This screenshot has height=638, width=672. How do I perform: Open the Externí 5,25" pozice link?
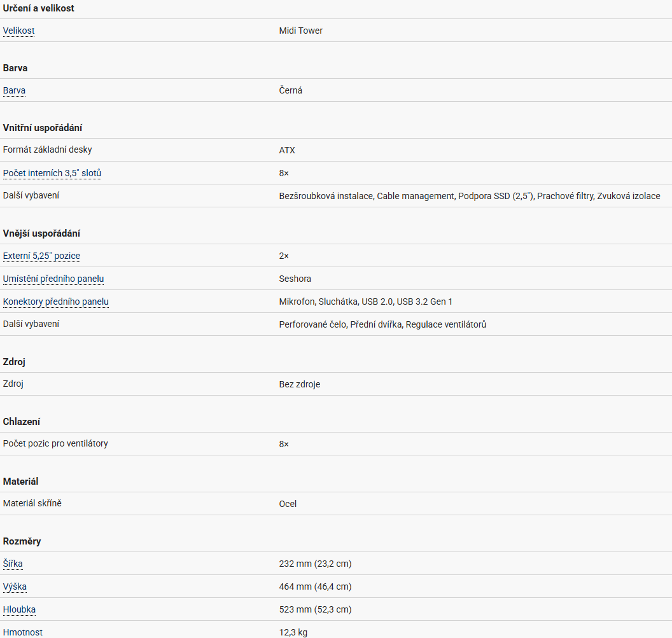pos(42,256)
